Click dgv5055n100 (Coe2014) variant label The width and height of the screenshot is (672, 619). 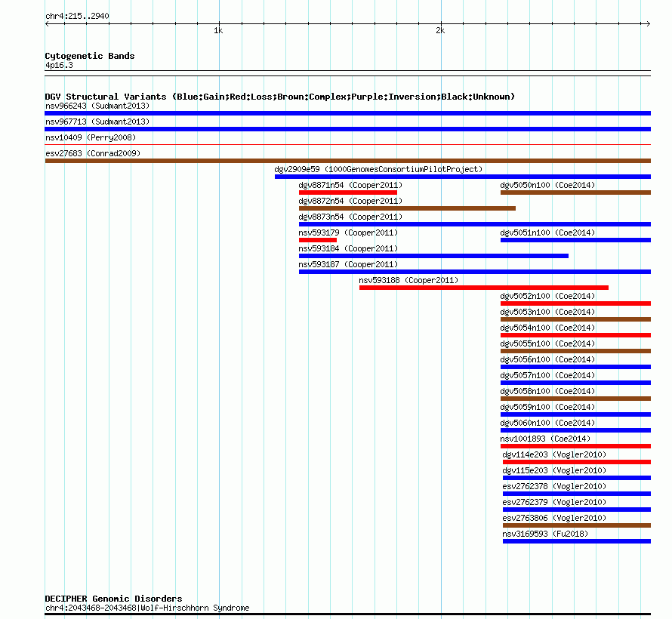pos(547,343)
